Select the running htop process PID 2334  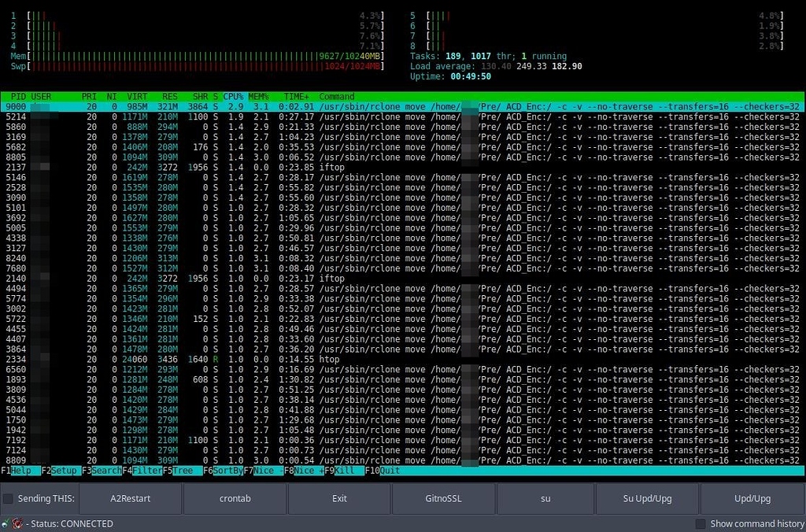tap(403, 360)
